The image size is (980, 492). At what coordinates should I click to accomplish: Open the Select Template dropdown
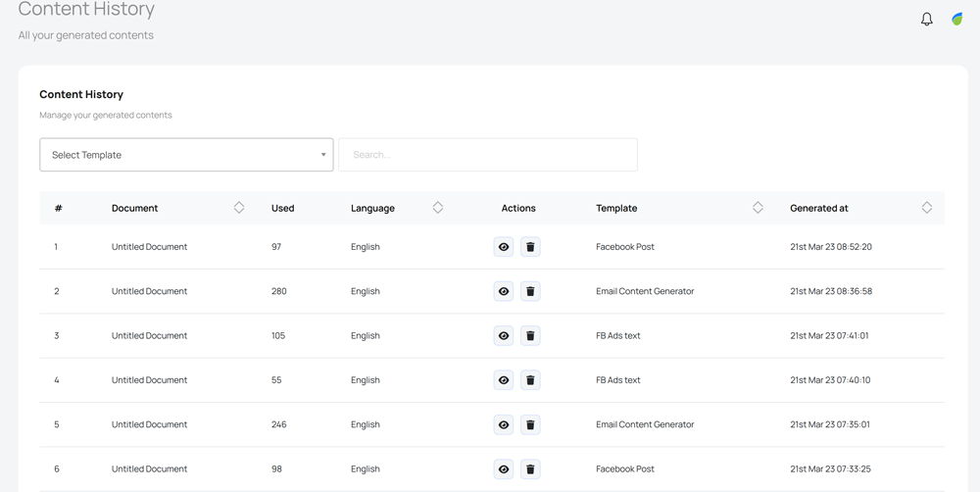click(186, 155)
